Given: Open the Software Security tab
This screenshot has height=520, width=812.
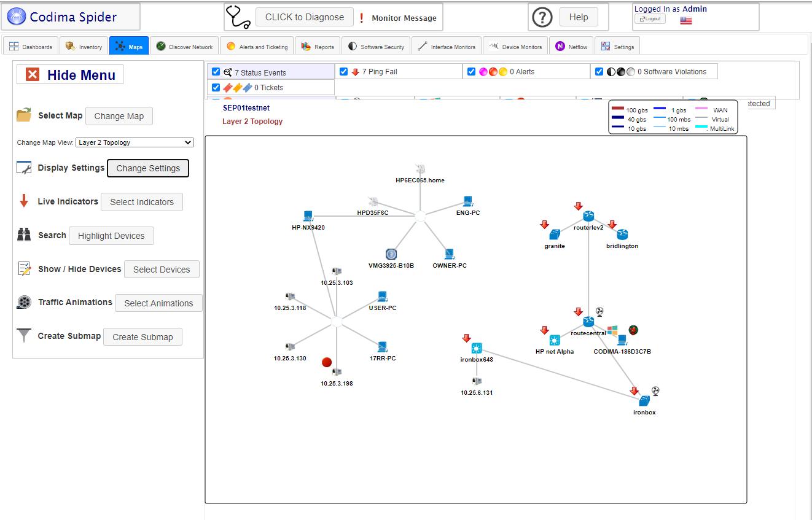Looking at the screenshot, I should coord(376,47).
